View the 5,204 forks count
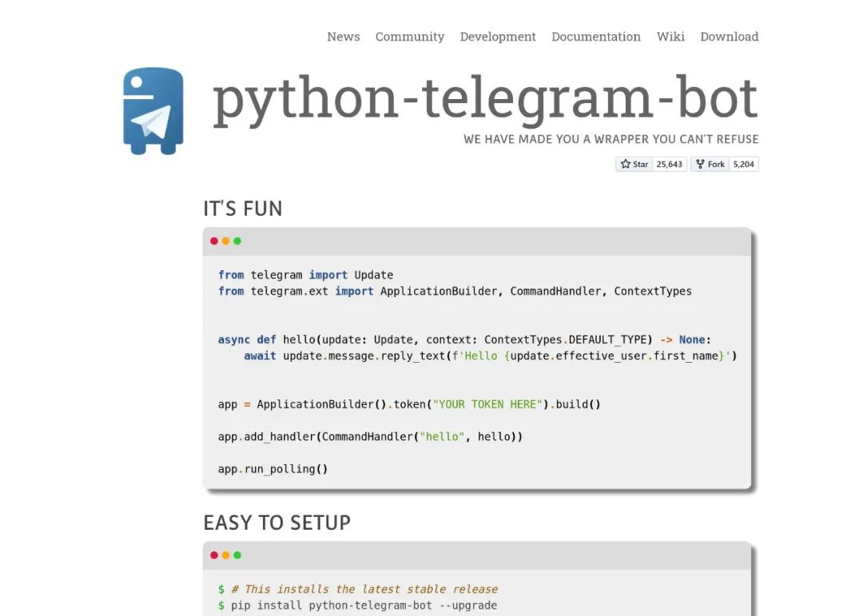The image size is (863, 616). 744,164
